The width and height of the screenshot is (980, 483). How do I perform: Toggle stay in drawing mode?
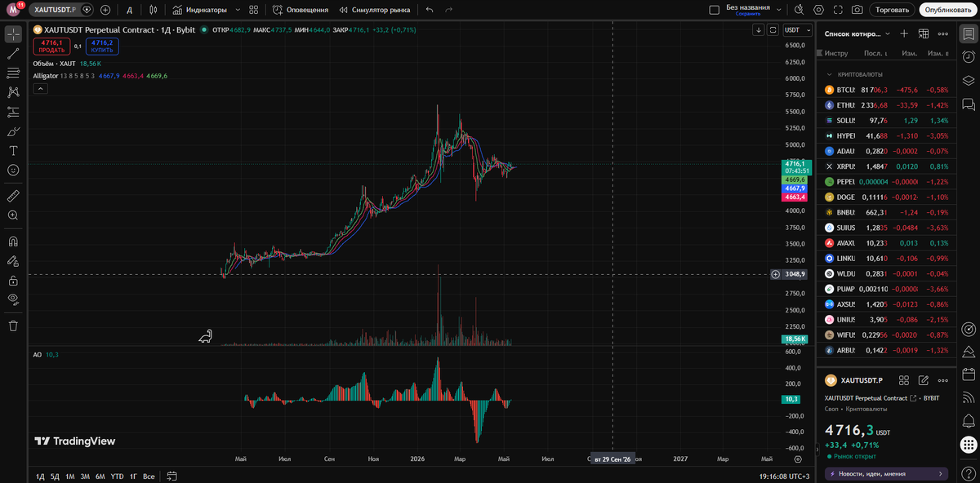(x=13, y=261)
